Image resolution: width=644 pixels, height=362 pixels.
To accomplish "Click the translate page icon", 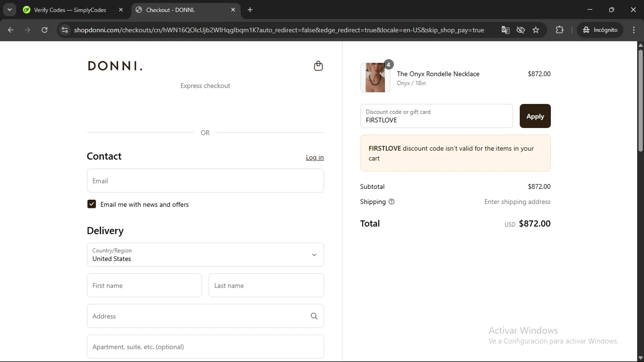I will [x=505, y=30].
